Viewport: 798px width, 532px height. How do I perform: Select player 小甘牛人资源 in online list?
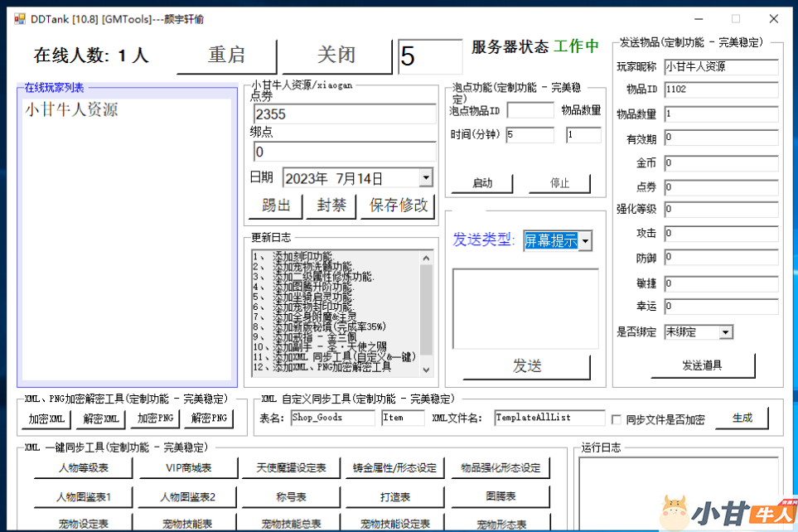coord(71,109)
